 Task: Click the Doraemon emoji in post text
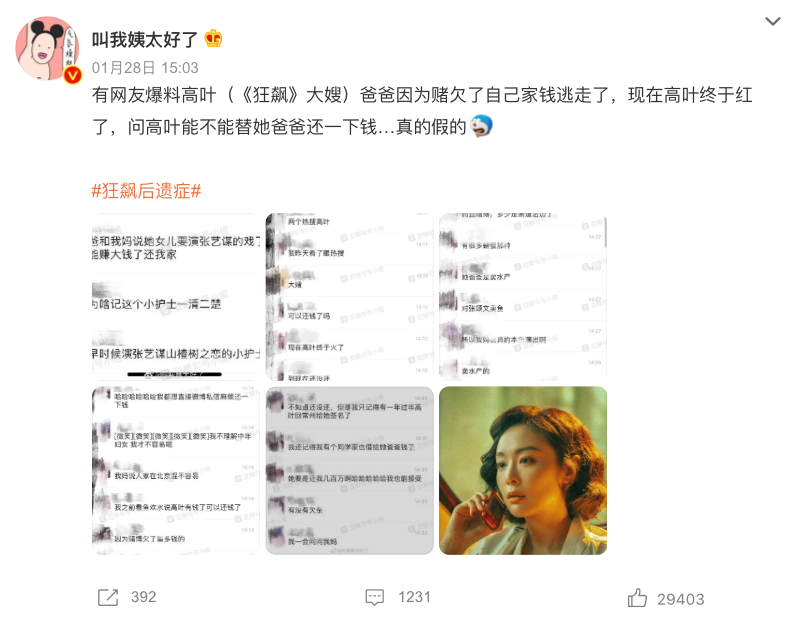click(x=481, y=126)
